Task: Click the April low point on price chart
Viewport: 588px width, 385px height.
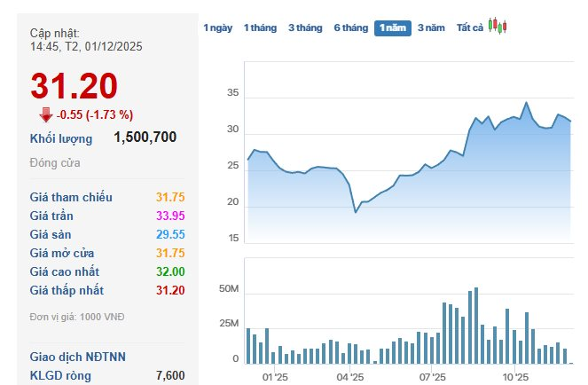Action: click(x=356, y=212)
